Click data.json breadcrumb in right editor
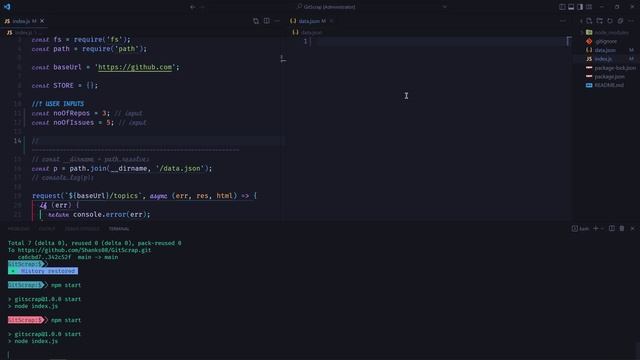This screenshot has height=360, width=640. click(x=312, y=32)
